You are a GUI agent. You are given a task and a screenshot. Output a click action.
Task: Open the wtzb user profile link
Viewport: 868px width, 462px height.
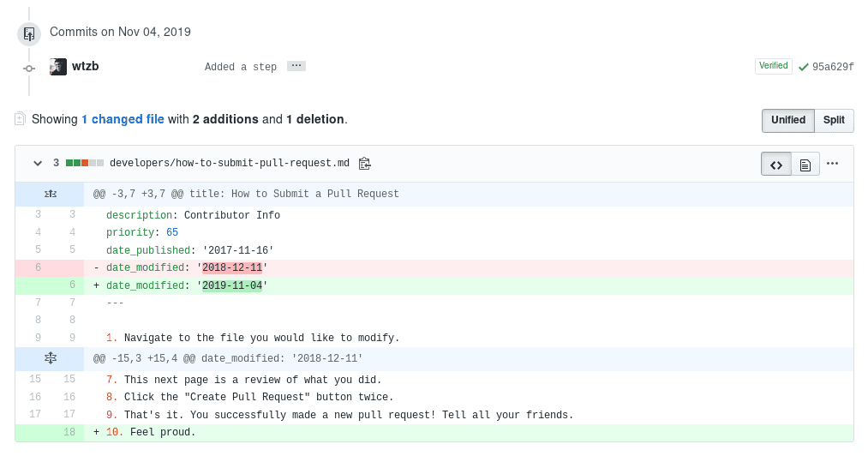(x=85, y=67)
